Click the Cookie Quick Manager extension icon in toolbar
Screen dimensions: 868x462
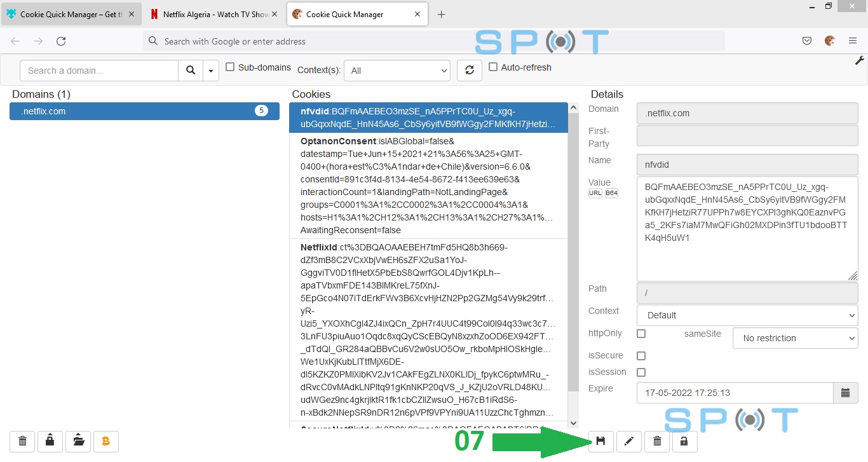(829, 41)
